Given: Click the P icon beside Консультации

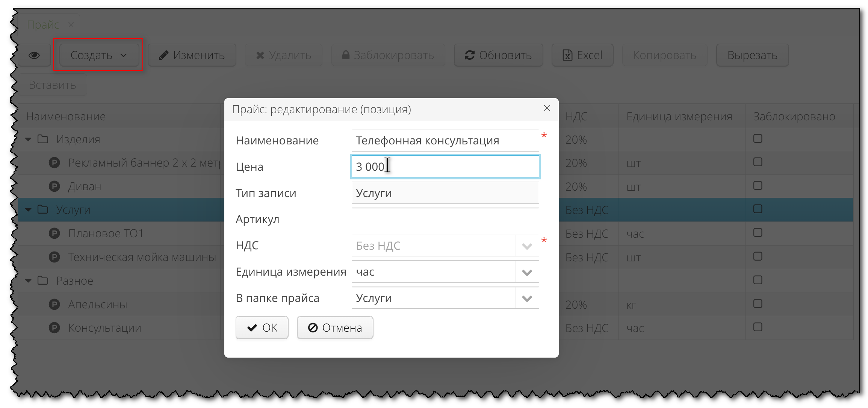Looking at the screenshot, I should pyautogui.click(x=54, y=328).
